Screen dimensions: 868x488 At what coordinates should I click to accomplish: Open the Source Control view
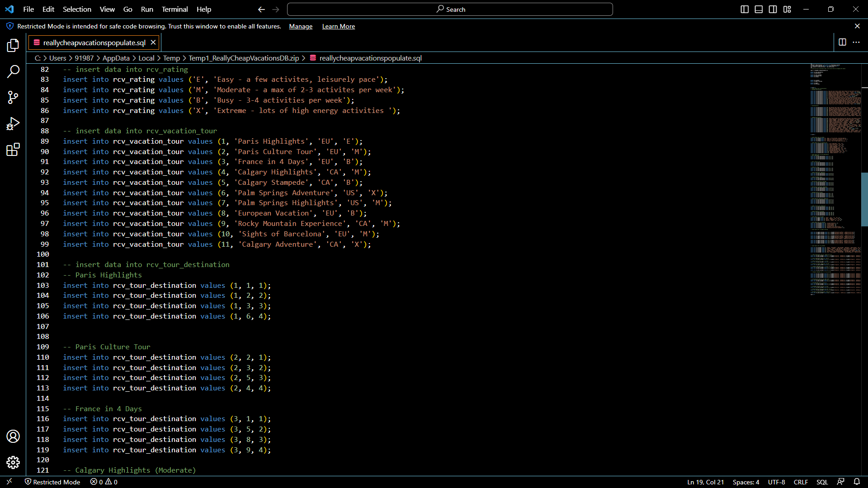pyautogui.click(x=13, y=97)
